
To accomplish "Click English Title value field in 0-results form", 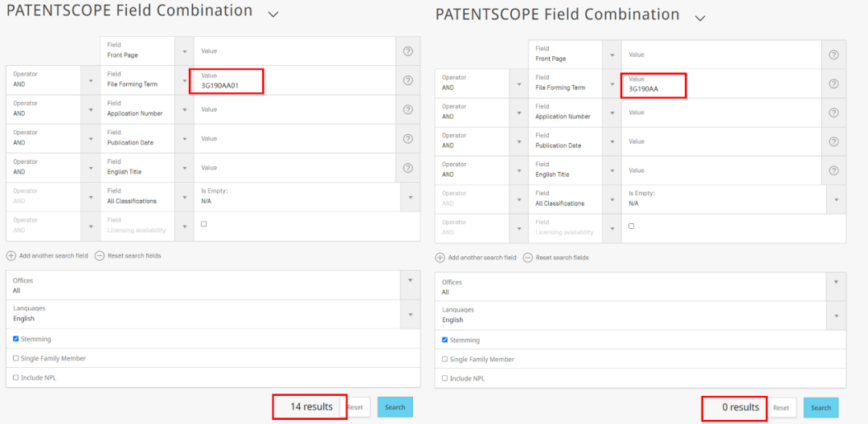I will pyautogui.click(x=722, y=171).
